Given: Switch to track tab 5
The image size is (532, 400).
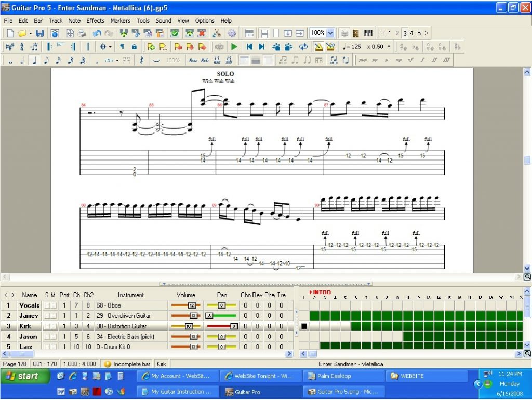Looking at the screenshot, I should pos(419,33).
